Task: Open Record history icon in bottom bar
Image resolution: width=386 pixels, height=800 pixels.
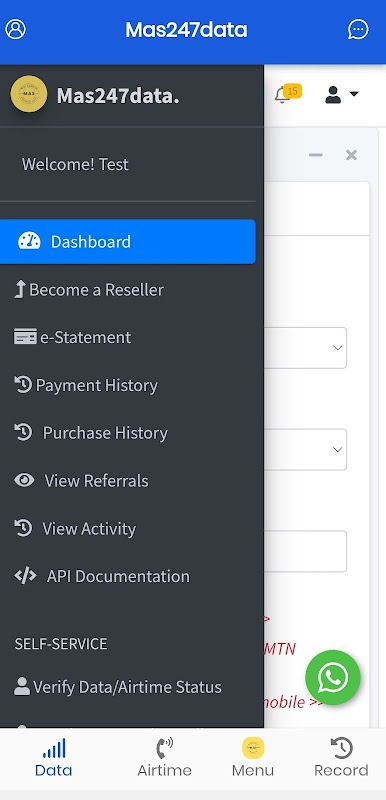Action: click(x=341, y=748)
